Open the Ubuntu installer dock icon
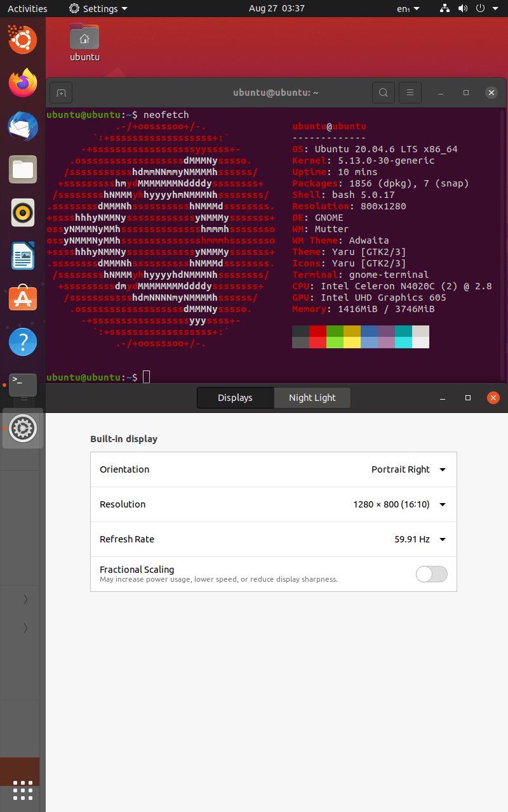The height and width of the screenshot is (812, 508). 22,39
